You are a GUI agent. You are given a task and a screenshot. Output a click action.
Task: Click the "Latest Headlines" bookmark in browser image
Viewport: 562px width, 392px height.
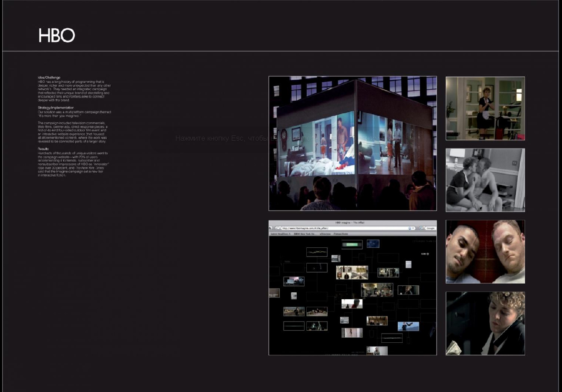280,234
